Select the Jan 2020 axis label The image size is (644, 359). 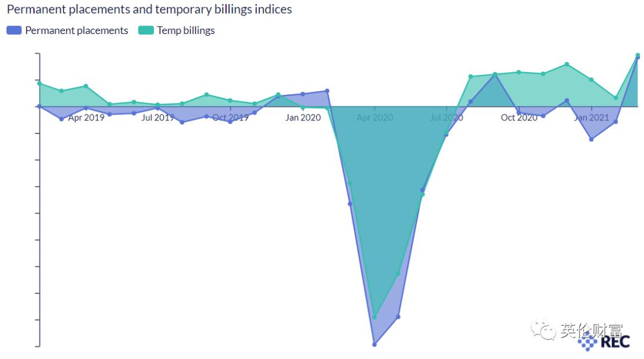click(x=303, y=117)
